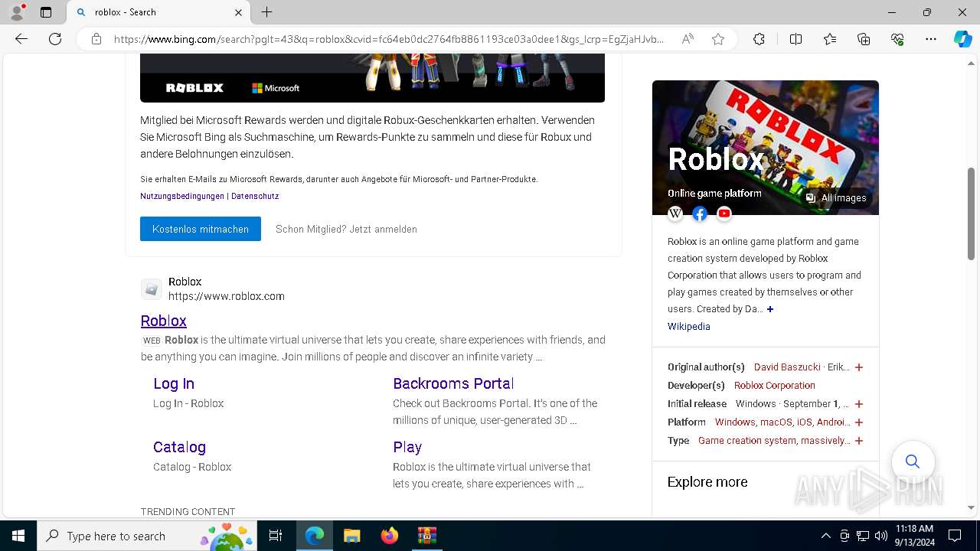Open Read aloud icon in address bar
980x551 pixels.
click(x=688, y=39)
